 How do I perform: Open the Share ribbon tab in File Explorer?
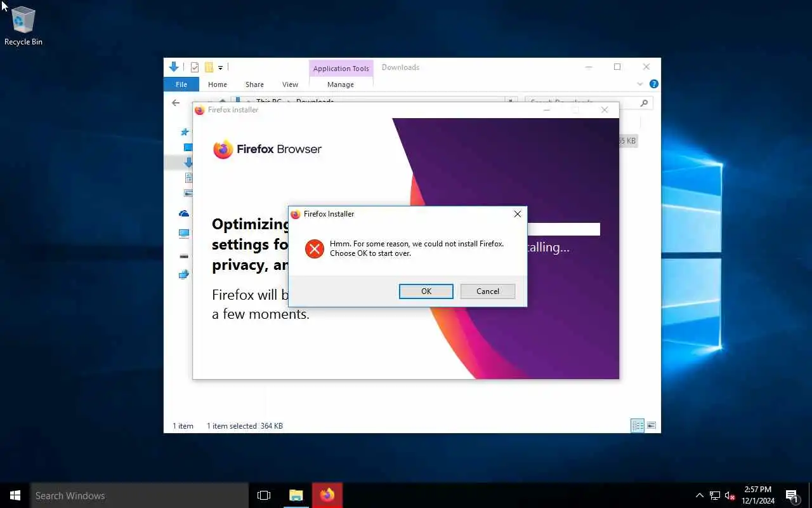pyautogui.click(x=254, y=84)
